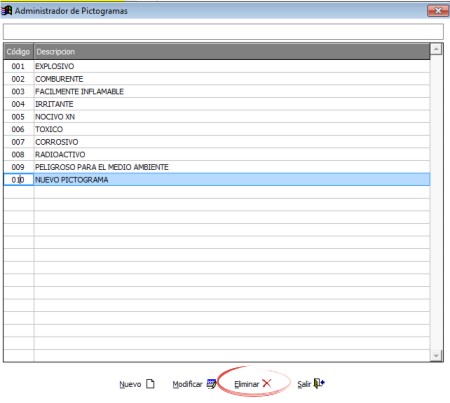
Task: Click code cell 006
Action: tap(18, 129)
